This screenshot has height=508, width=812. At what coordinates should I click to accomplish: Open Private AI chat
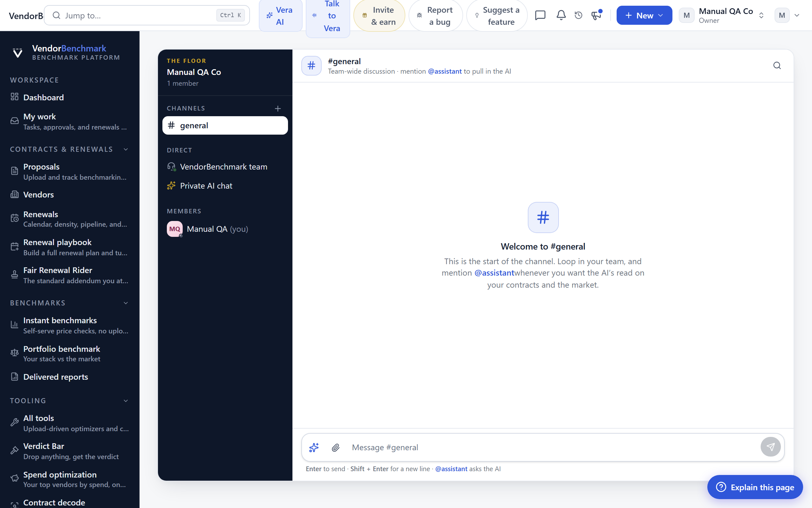pyautogui.click(x=225, y=186)
